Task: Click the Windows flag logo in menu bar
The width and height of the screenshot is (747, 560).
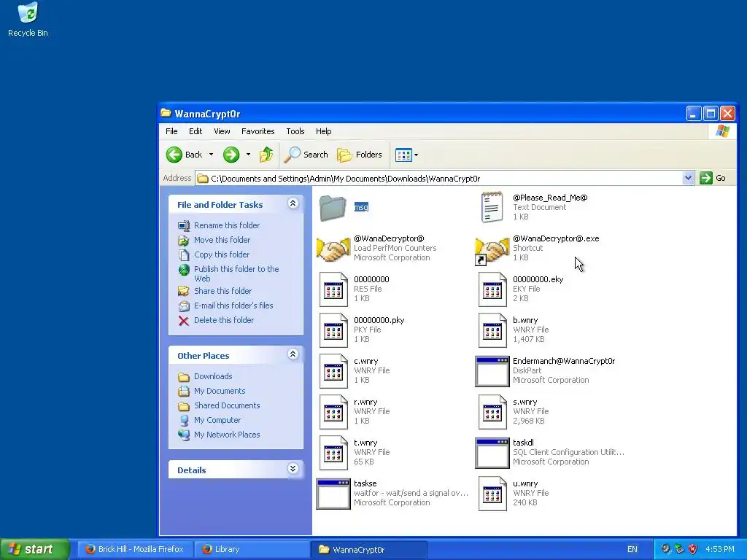Action: [721, 131]
